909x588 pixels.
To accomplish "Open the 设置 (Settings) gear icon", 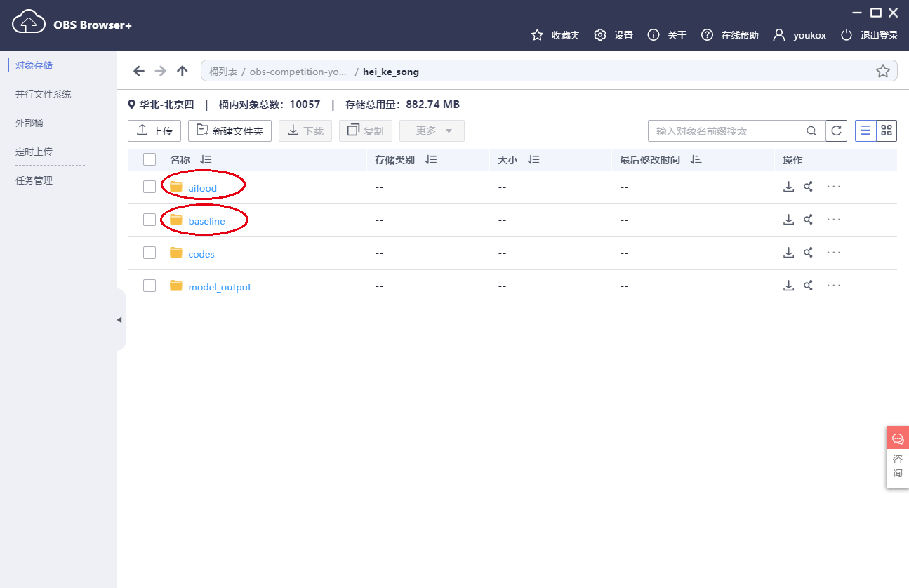I will pos(600,34).
